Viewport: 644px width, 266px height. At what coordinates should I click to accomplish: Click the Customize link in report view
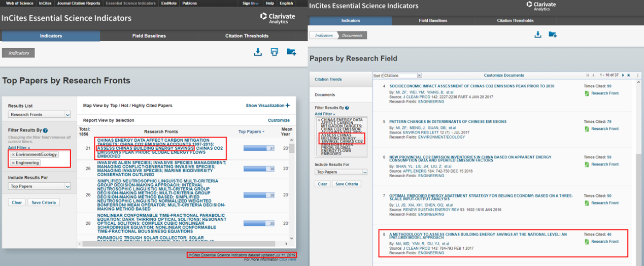(279, 120)
